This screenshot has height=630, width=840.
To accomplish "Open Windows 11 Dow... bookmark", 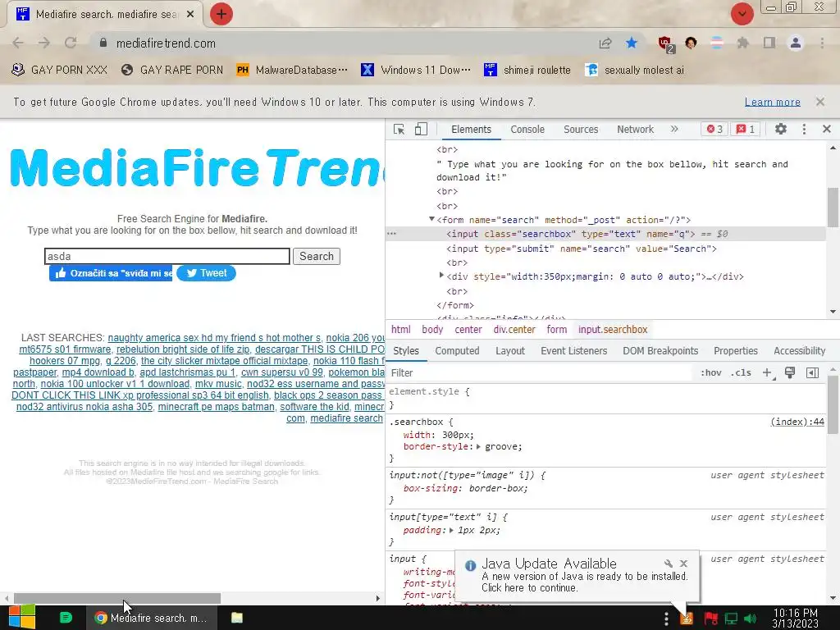I will point(416,71).
